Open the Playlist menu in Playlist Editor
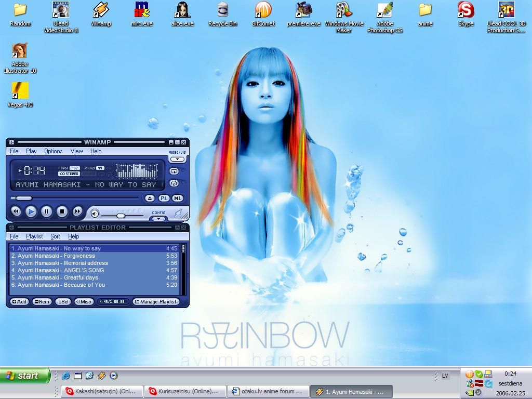Viewport: 532px width, 399px height. 34,236
